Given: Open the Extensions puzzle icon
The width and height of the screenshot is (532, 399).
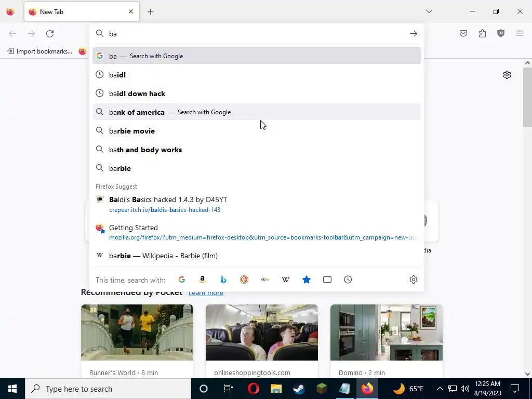Looking at the screenshot, I should (x=482, y=33).
